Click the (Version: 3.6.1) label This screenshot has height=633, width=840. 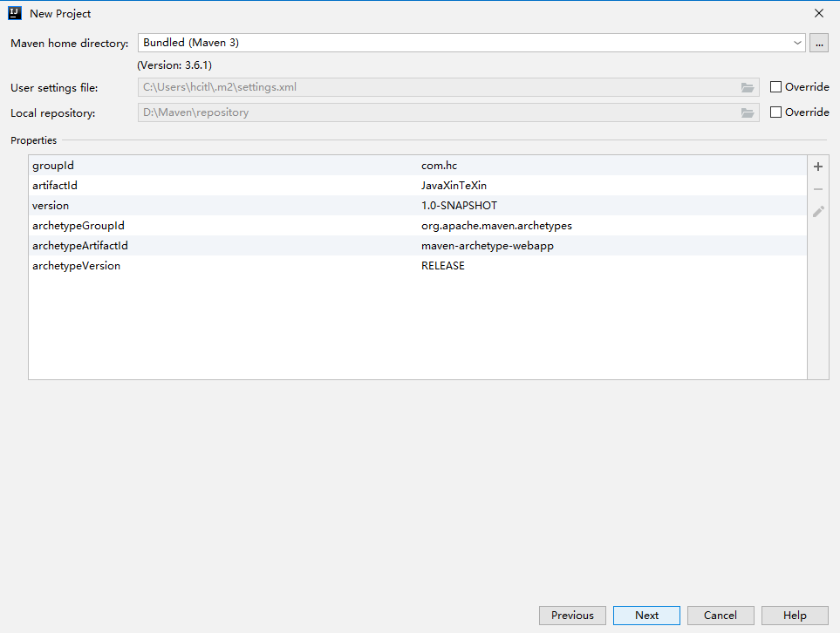(174, 65)
